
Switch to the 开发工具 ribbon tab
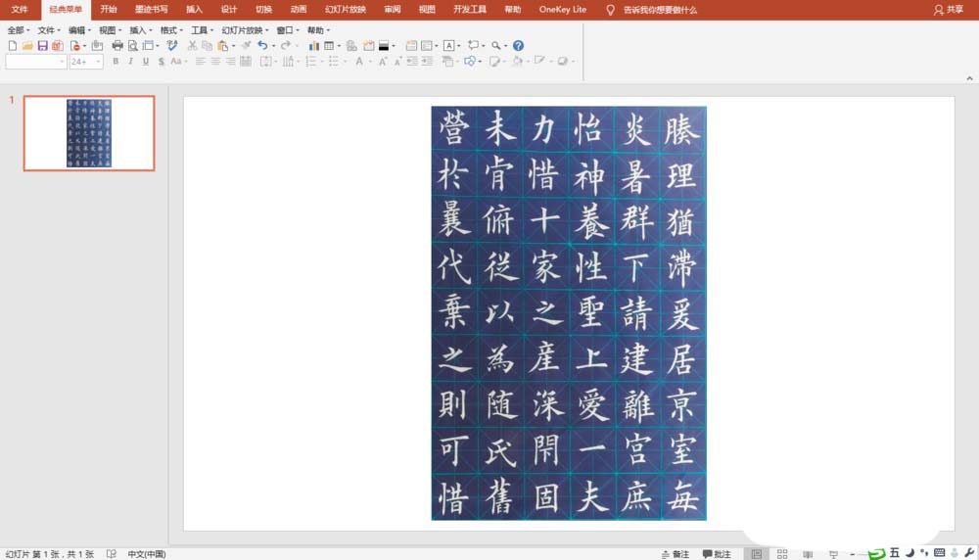pyautogui.click(x=470, y=10)
